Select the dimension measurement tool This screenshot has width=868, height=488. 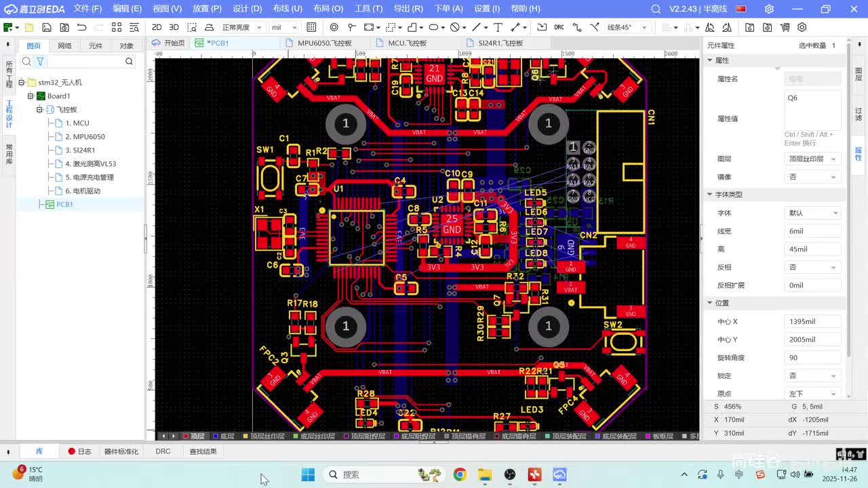[515, 27]
